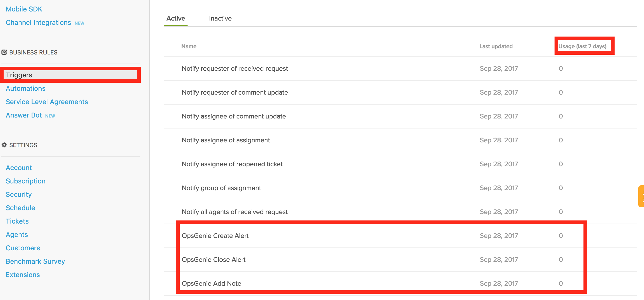Open Account settings

(18, 167)
